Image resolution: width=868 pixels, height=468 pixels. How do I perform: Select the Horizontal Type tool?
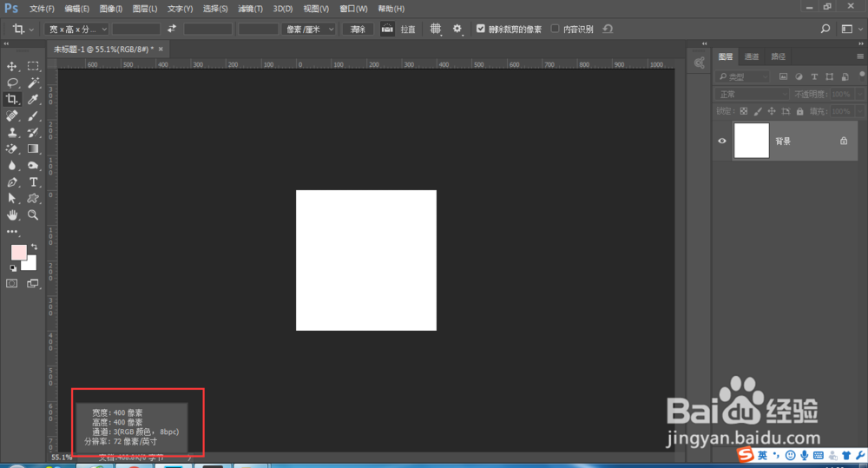(x=33, y=182)
